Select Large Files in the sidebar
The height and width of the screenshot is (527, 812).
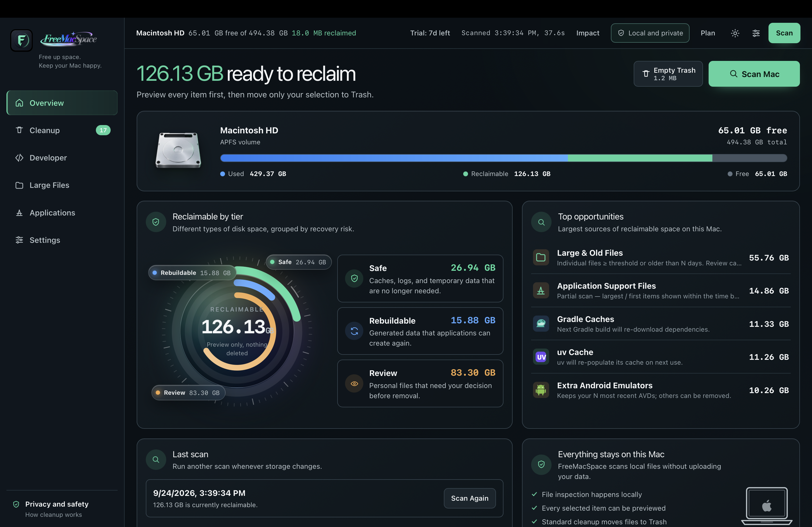point(62,185)
